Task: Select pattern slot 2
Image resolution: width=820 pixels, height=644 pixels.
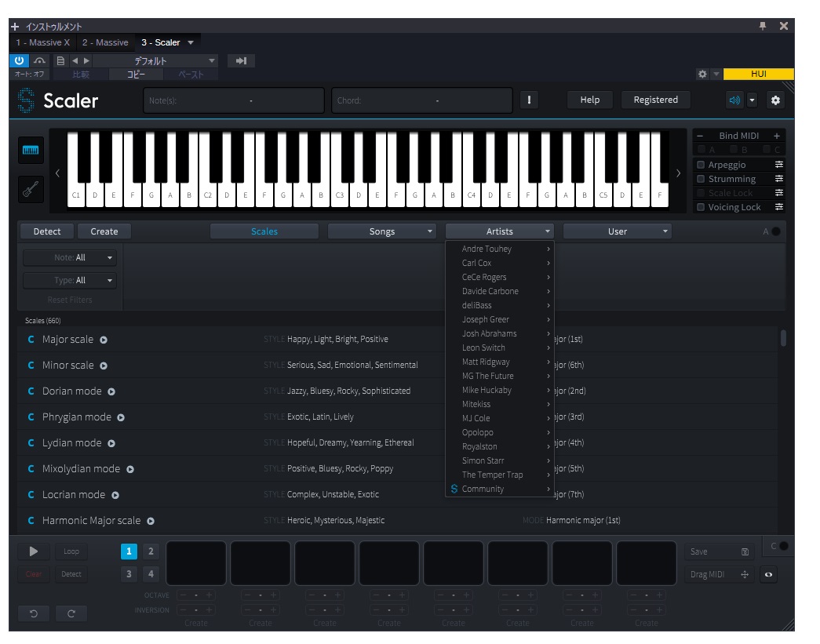Action: point(151,551)
